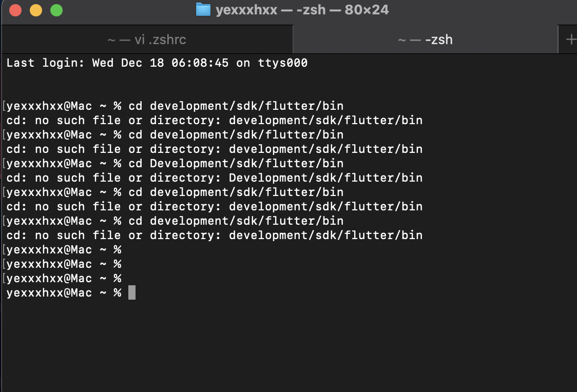The width and height of the screenshot is (577, 392).
Task: Close the Terminal window with red button
Action: 15,10
